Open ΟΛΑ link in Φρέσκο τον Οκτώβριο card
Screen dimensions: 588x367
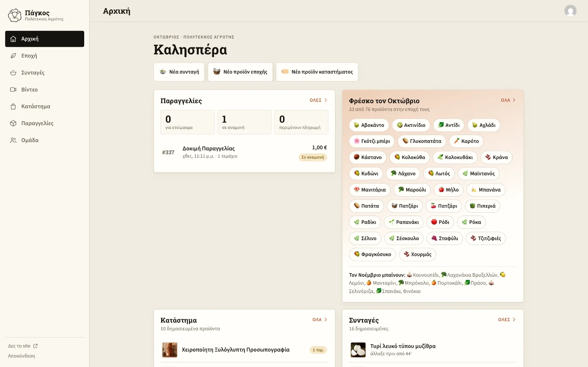[508, 100]
